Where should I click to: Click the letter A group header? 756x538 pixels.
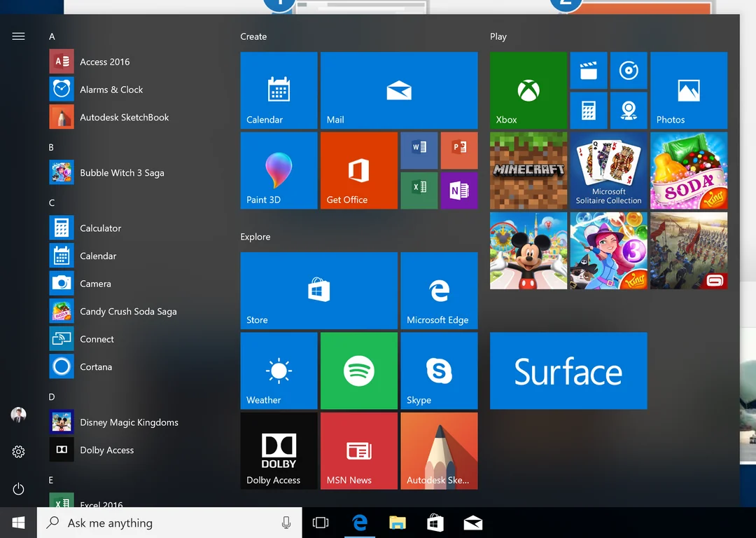[x=52, y=36]
